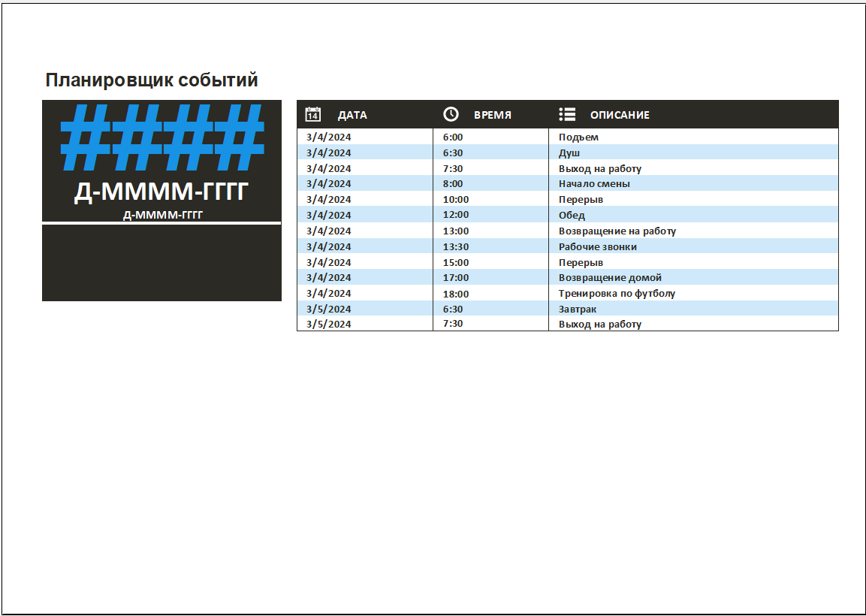
Task: Select the ВРЕМЯ column header text
Action: pos(492,115)
